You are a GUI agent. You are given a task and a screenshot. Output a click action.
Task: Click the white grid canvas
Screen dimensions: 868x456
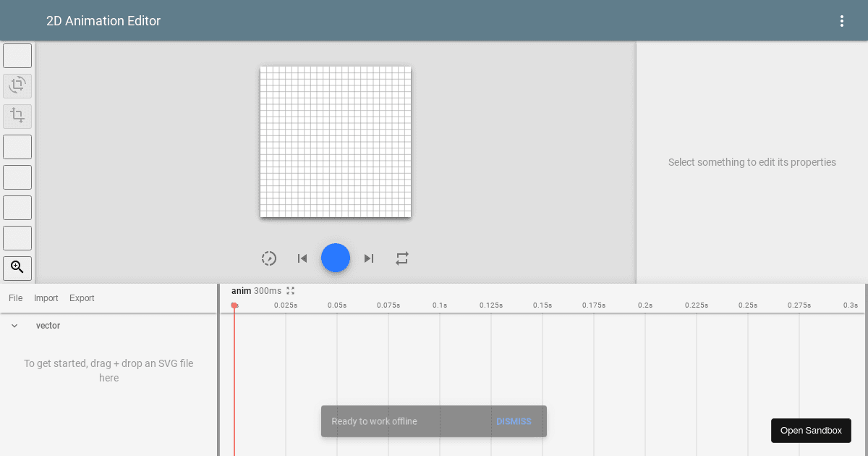336,142
